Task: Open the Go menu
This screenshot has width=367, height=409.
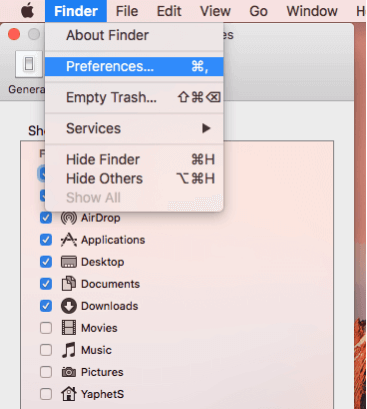Action: click(258, 11)
